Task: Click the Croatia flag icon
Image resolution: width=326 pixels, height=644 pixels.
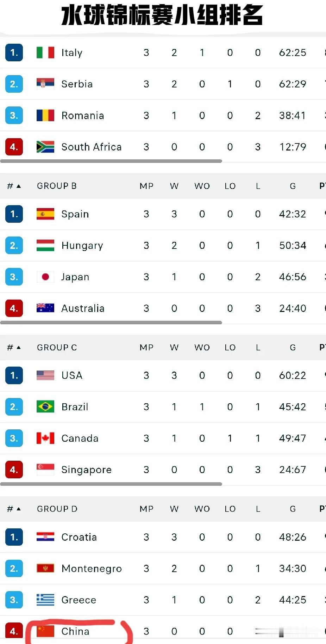Action: tap(45, 537)
